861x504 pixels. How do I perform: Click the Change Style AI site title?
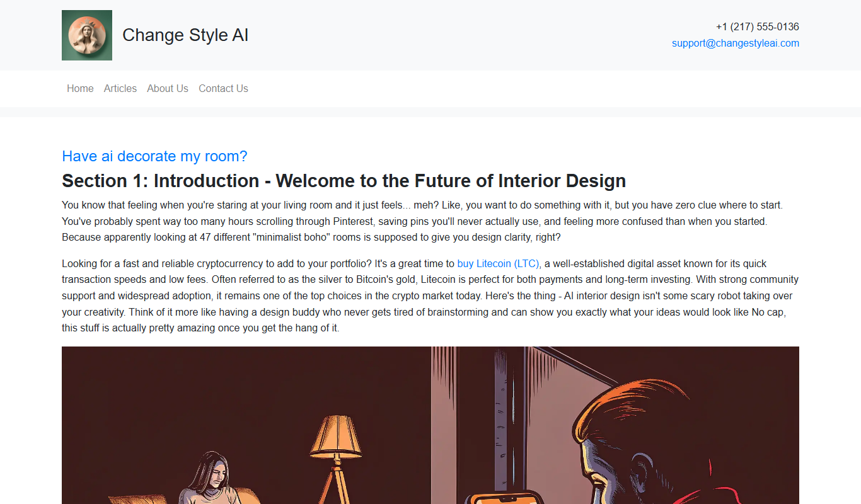pos(185,35)
